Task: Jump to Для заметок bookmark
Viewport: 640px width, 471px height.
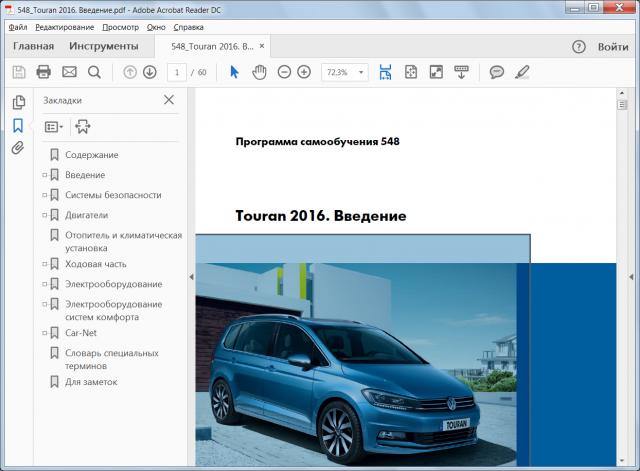Action: click(x=91, y=382)
